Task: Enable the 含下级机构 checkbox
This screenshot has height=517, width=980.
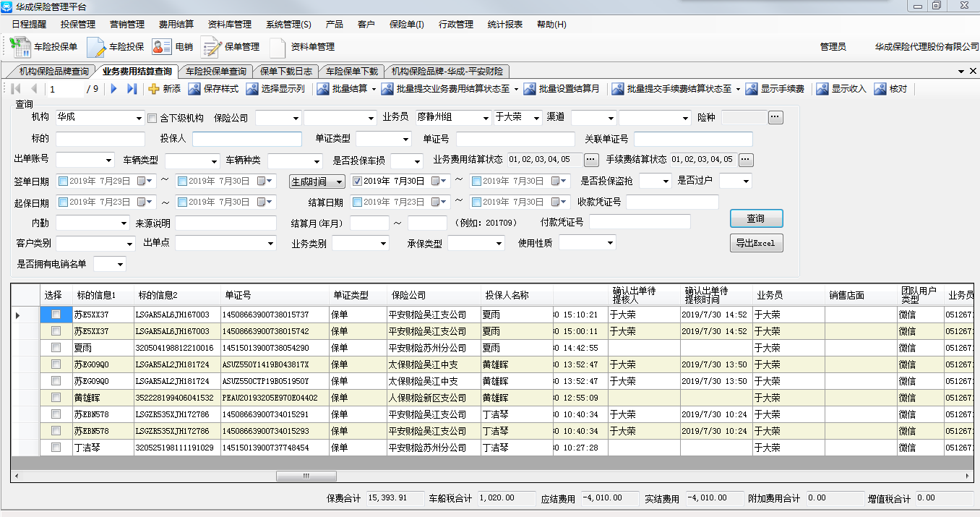Action: pos(152,119)
